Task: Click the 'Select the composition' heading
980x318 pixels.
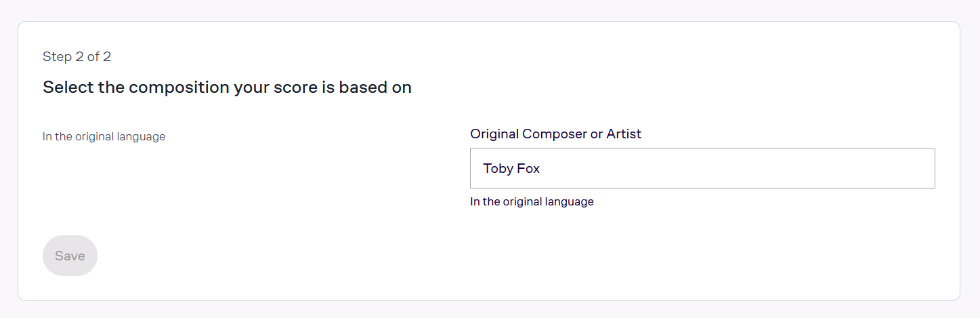Action: pos(227,87)
